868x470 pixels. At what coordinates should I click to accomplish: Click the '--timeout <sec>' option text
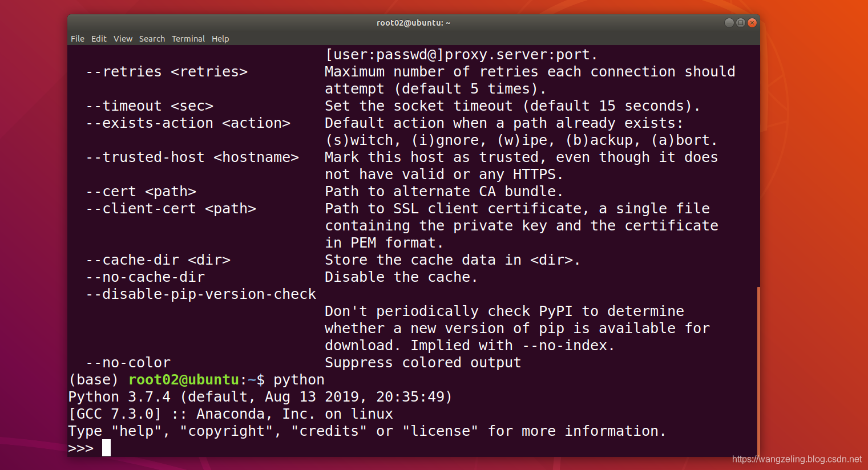150,106
